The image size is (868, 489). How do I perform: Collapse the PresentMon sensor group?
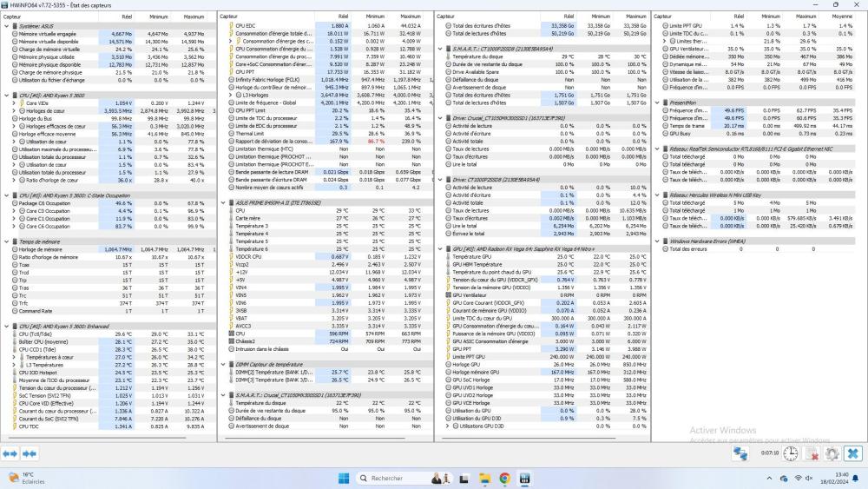click(x=657, y=102)
